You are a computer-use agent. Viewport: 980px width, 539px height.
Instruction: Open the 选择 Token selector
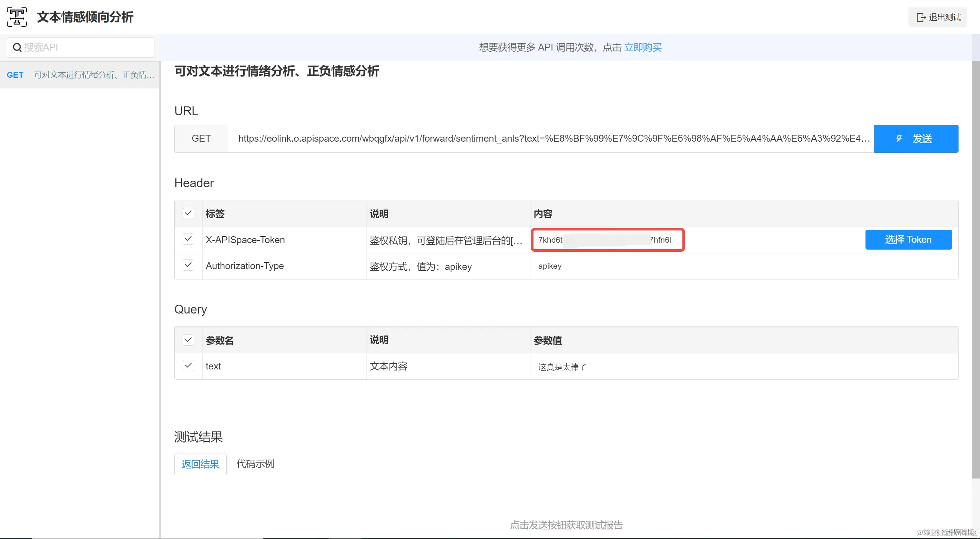pos(908,240)
